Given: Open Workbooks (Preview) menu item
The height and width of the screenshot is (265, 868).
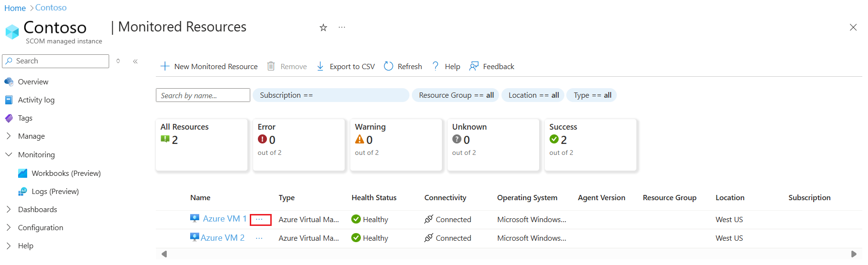Looking at the screenshot, I should click(x=66, y=173).
